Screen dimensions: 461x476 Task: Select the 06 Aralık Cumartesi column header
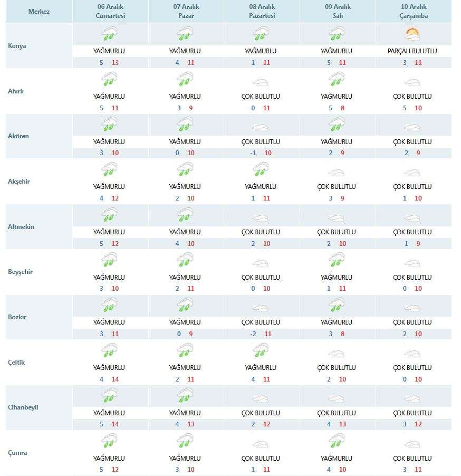(x=109, y=12)
